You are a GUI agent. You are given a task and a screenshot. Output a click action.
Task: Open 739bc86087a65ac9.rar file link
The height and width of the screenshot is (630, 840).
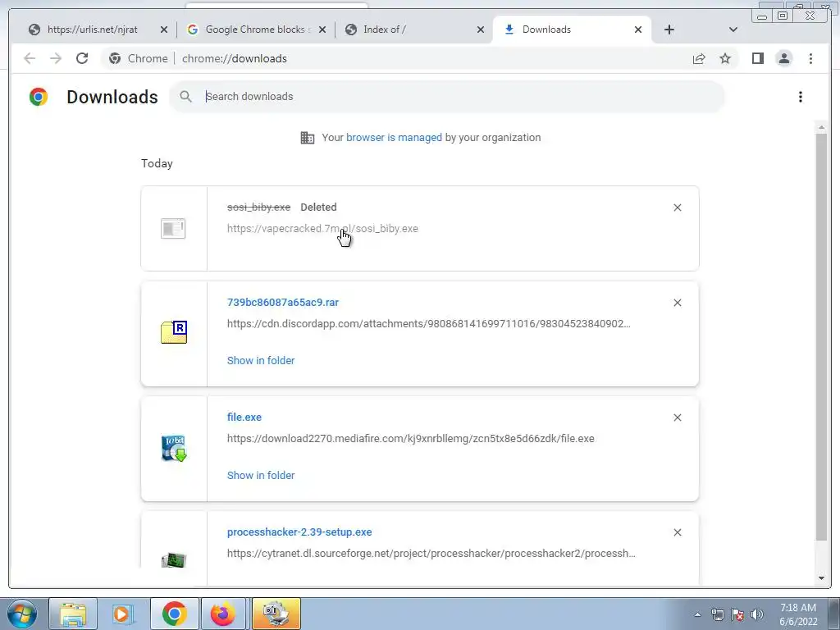tap(283, 303)
